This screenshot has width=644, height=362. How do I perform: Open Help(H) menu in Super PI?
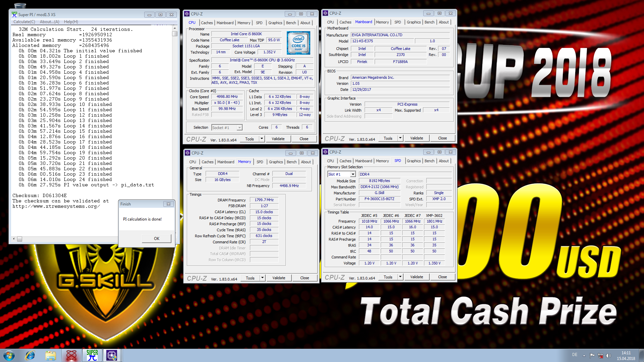71,22
